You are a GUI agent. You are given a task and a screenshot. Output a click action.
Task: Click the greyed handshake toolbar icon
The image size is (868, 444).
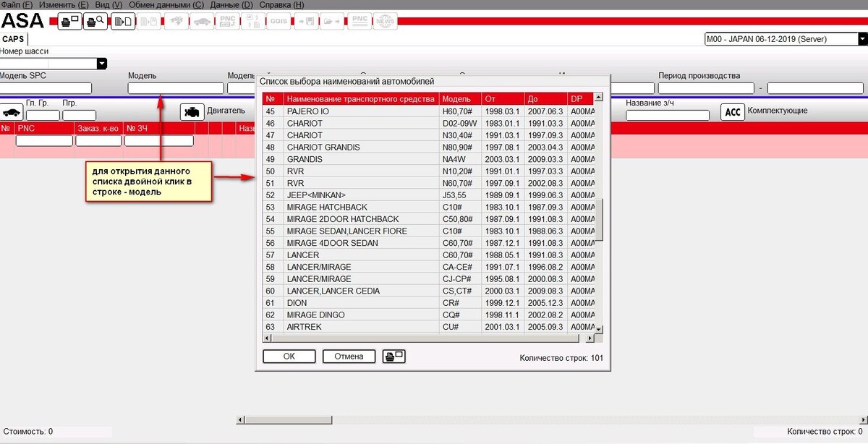pyautogui.click(x=176, y=21)
